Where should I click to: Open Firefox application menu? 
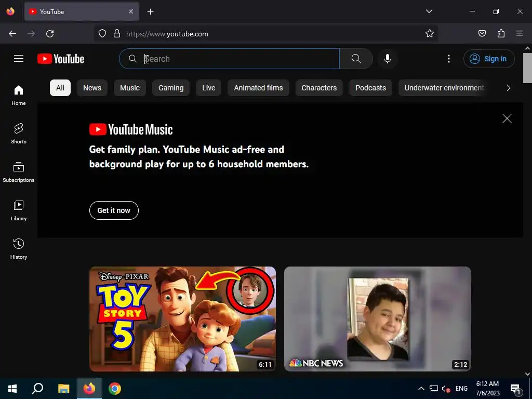pos(520,34)
